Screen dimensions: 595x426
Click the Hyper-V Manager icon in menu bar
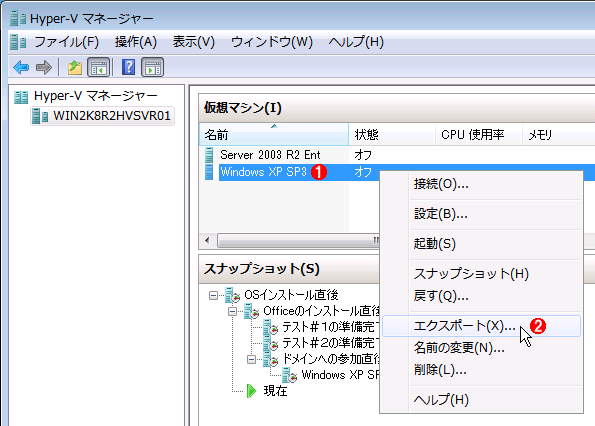pyautogui.click(x=18, y=42)
